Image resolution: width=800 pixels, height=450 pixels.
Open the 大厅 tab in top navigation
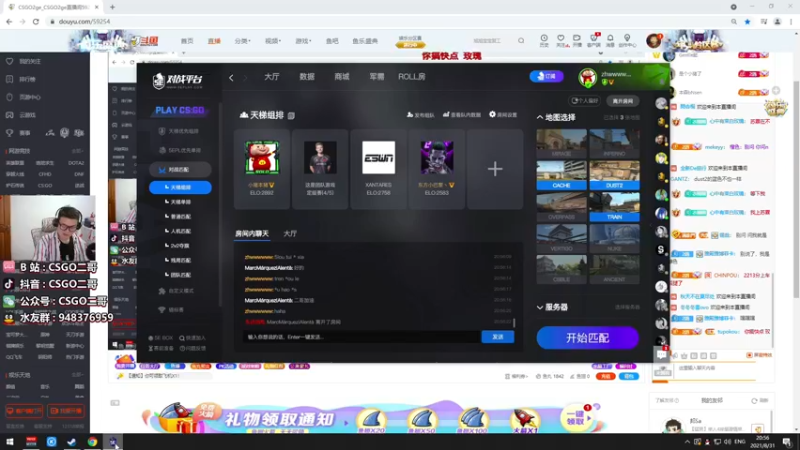[271, 77]
